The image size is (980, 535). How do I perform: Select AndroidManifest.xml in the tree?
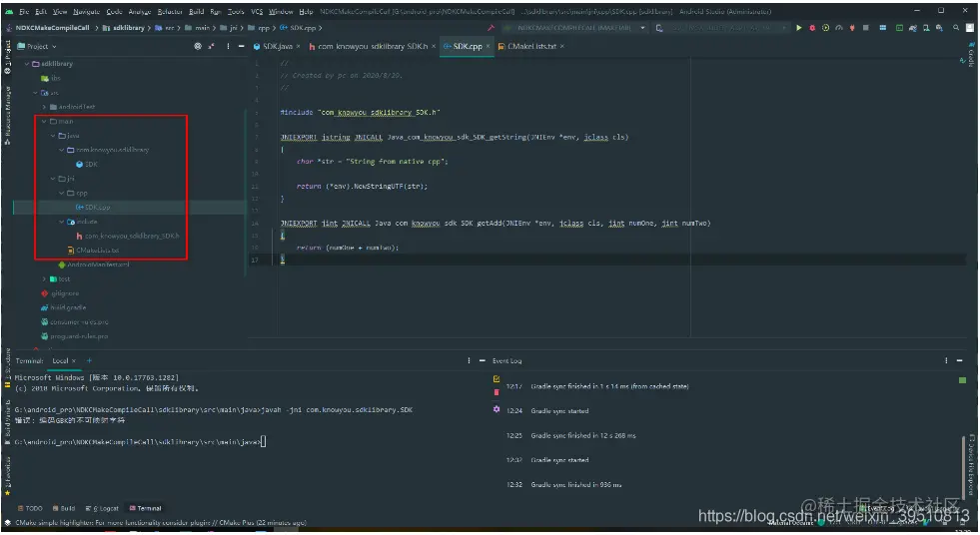pyautogui.click(x=94, y=265)
